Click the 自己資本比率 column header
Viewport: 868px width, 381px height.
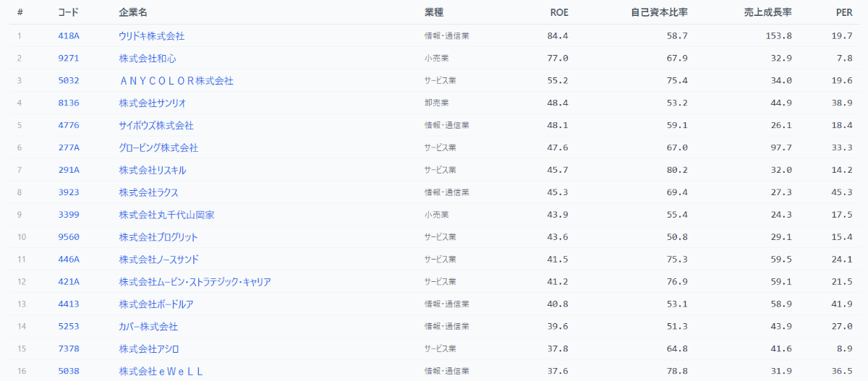[659, 13]
